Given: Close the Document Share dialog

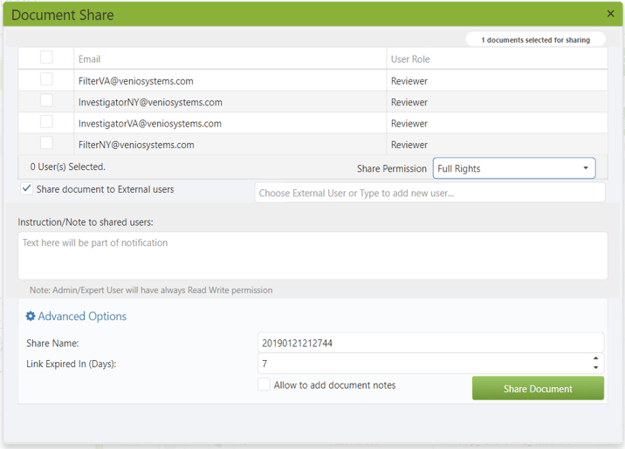Looking at the screenshot, I should click(611, 14).
